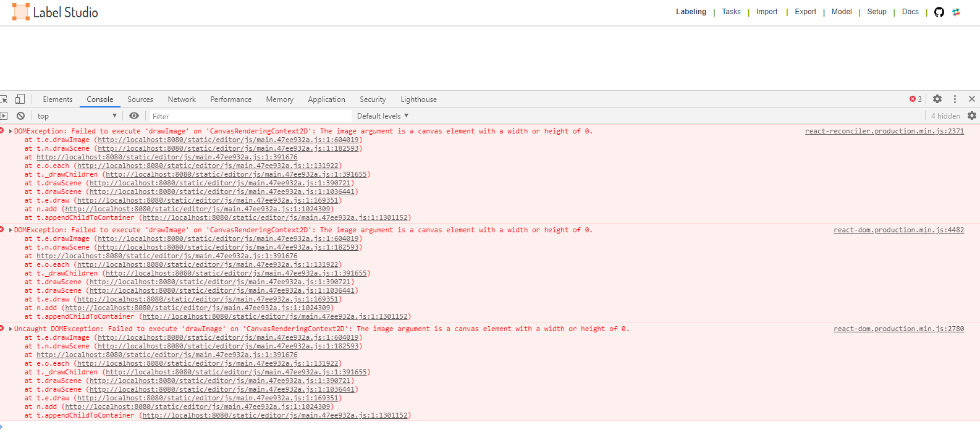Activate the inspect element picker icon

(4, 99)
